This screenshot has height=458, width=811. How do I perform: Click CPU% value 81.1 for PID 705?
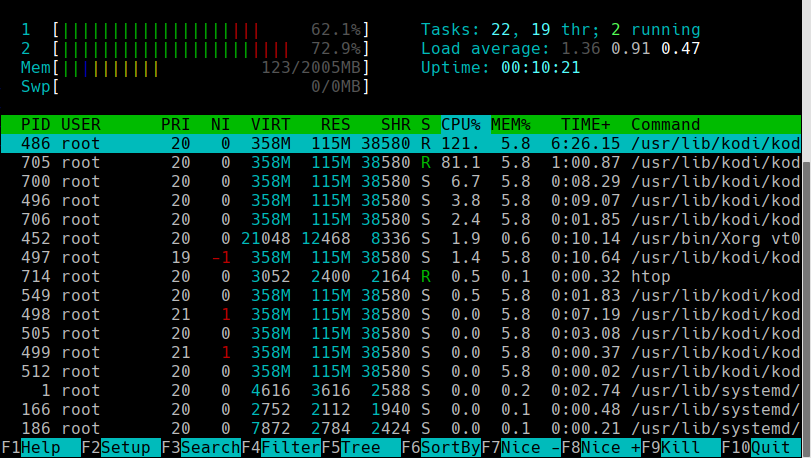[461, 162]
